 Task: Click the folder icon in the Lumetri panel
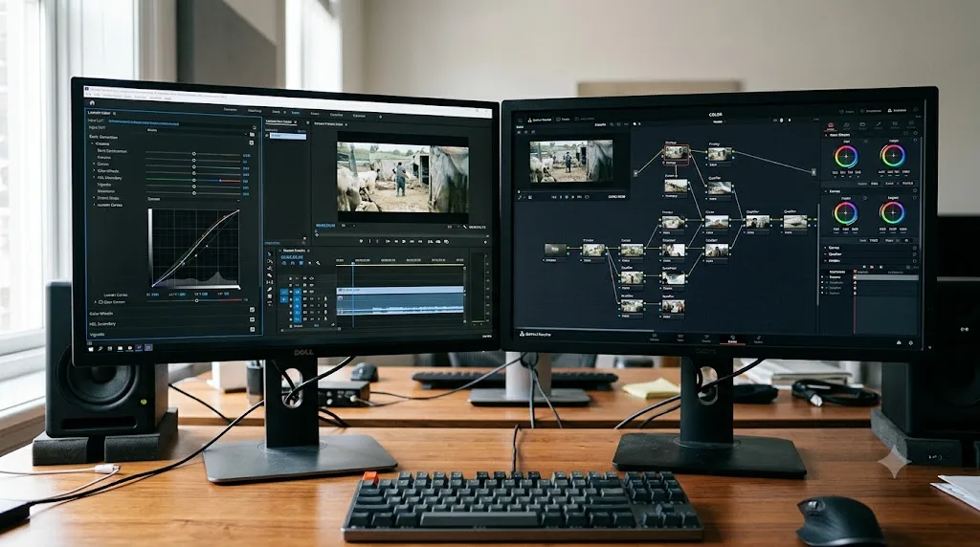pos(252,134)
